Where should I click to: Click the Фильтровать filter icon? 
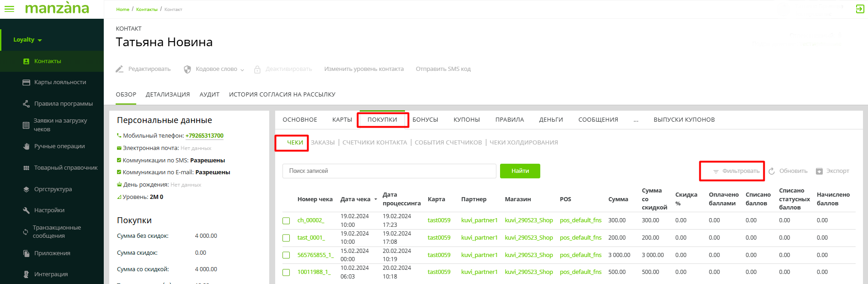716,171
